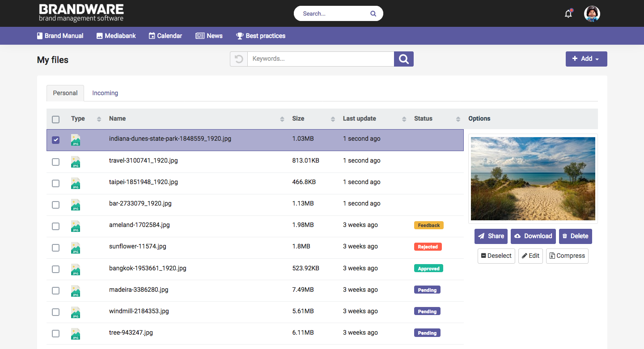Check the tree-943247.jpg checkbox
Viewport: 644px width, 349px height.
point(55,333)
